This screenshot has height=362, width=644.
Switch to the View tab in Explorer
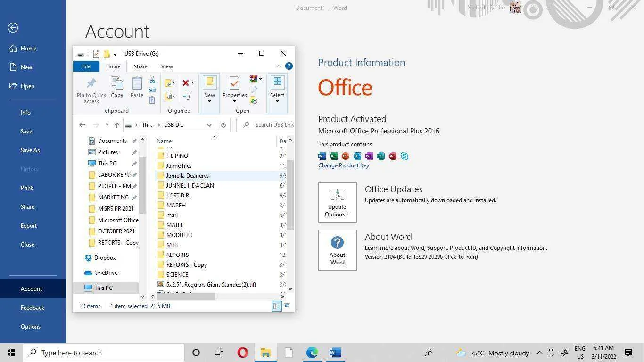[x=167, y=66]
